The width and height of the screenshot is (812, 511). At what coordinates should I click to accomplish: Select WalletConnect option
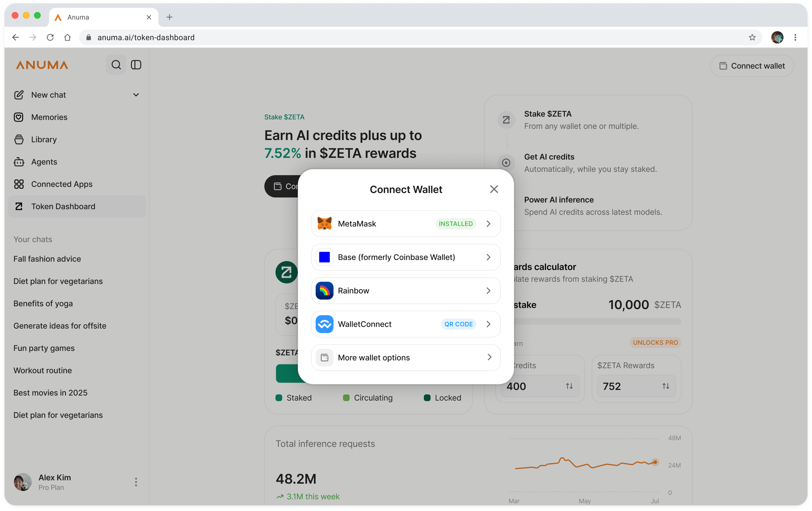(x=406, y=324)
